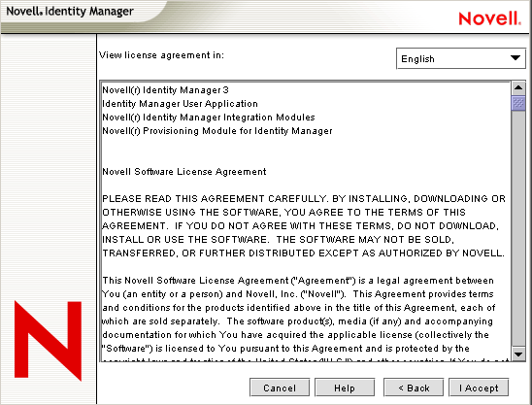Accept the license with I Accept

click(479, 388)
